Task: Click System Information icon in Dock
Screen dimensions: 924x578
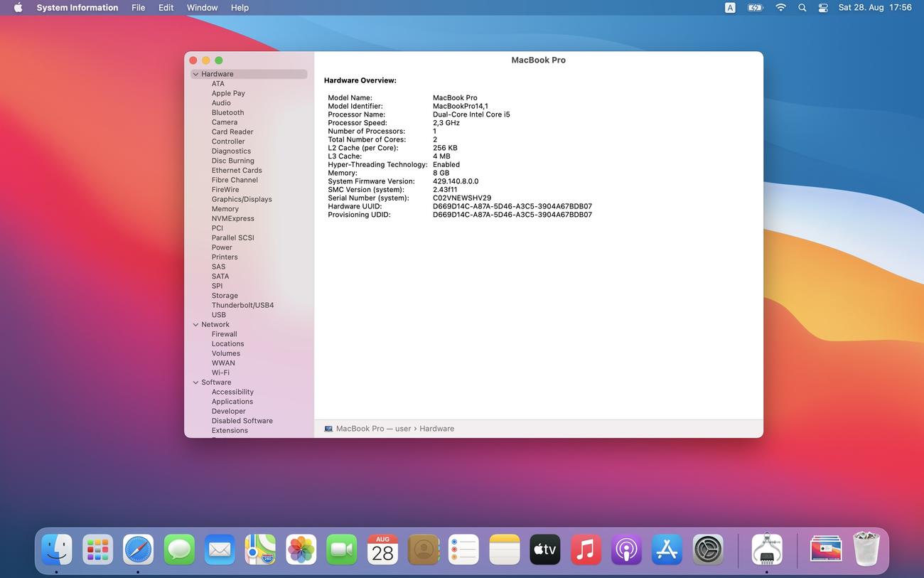Action: [x=767, y=550]
